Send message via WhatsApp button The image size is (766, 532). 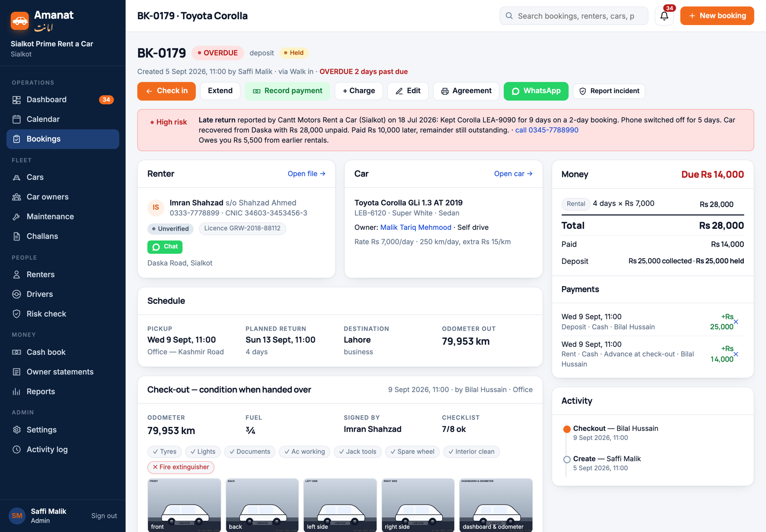pyautogui.click(x=536, y=91)
